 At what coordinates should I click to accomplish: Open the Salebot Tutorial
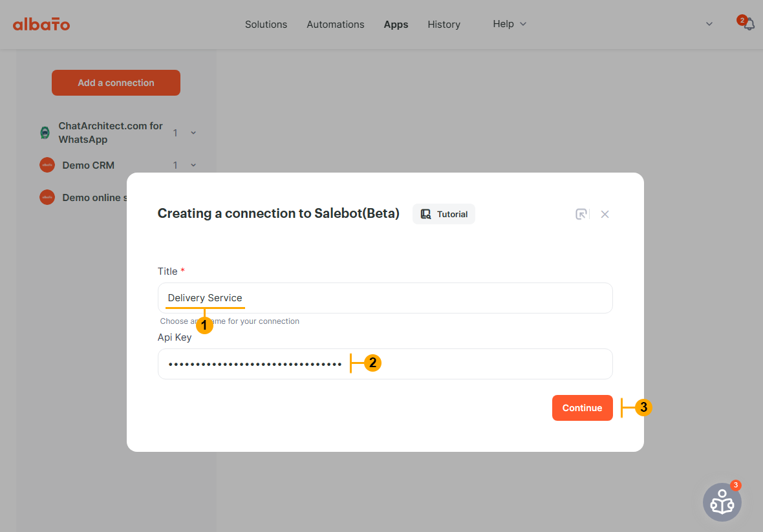pos(444,214)
